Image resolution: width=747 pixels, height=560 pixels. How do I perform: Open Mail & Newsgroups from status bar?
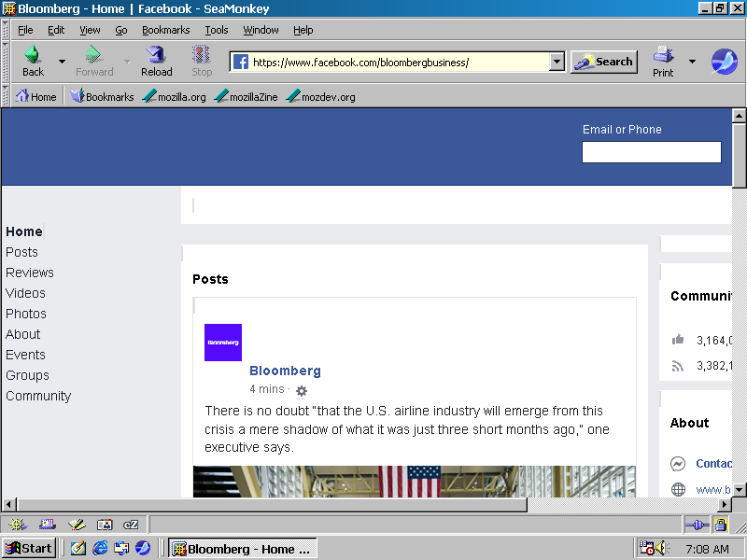(x=48, y=525)
